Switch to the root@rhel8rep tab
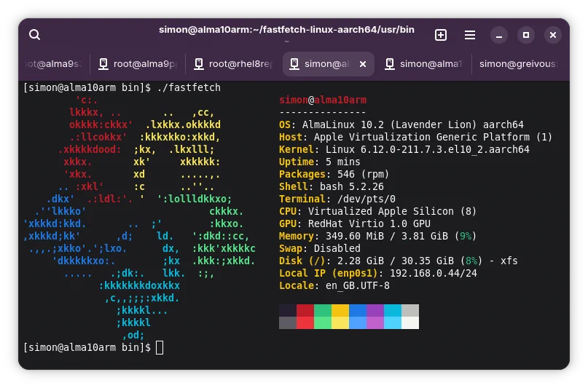 (234, 64)
